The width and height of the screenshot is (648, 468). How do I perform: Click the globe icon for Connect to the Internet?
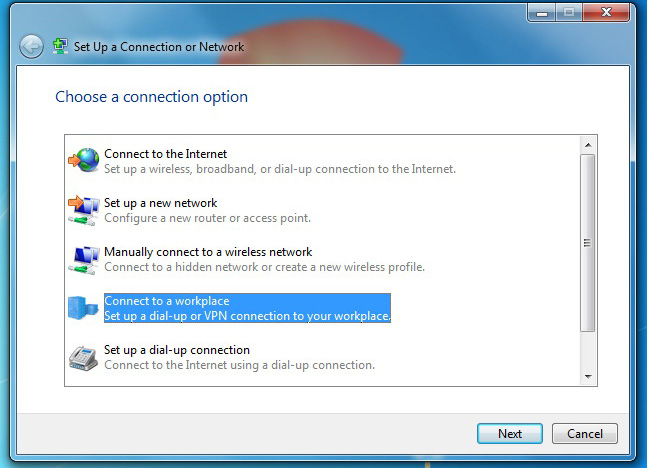[84, 160]
